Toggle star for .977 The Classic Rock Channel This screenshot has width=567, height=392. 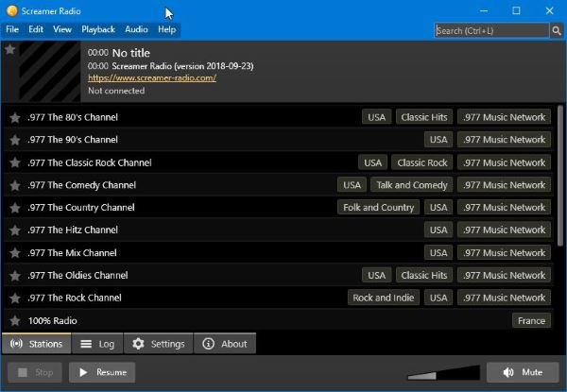(15, 162)
